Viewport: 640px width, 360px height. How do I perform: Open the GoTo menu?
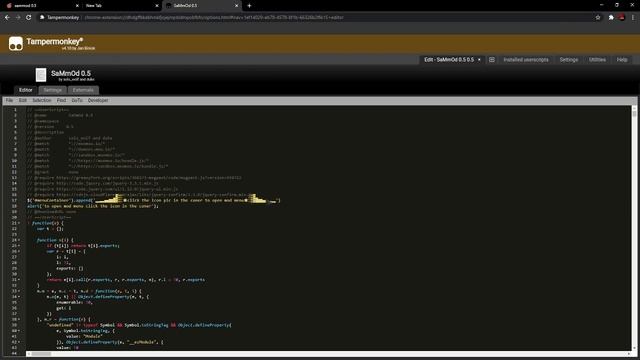point(77,100)
